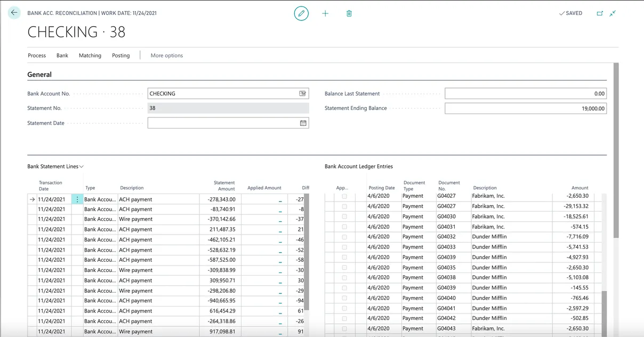Image resolution: width=644 pixels, height=337 pixels.
Task: Open page in new window icon
Action: pos(600,13)
